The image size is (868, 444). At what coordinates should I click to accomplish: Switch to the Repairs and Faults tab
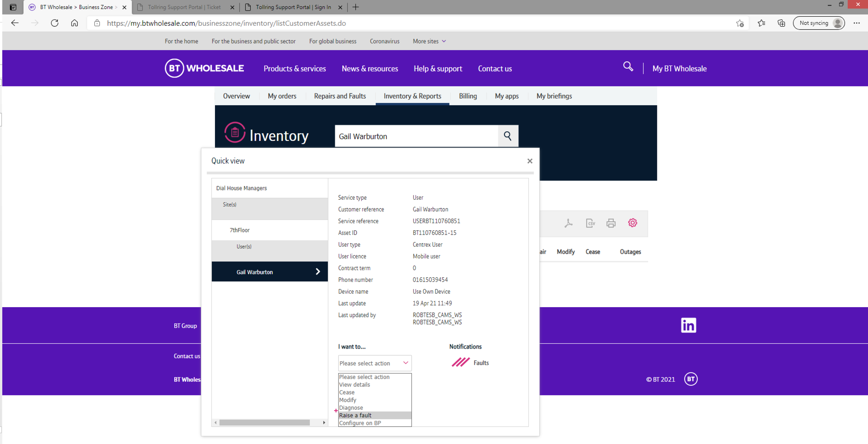pos(340,96)
